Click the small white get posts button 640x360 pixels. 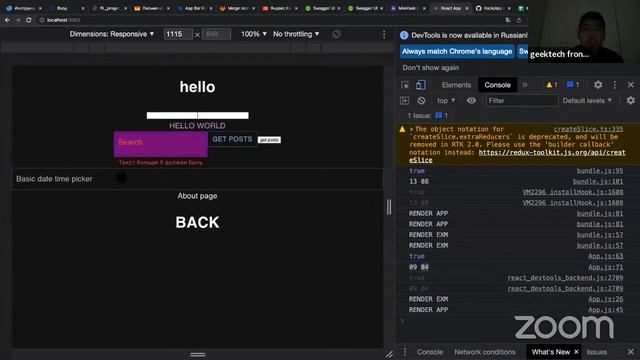click(x=269, y=140)
